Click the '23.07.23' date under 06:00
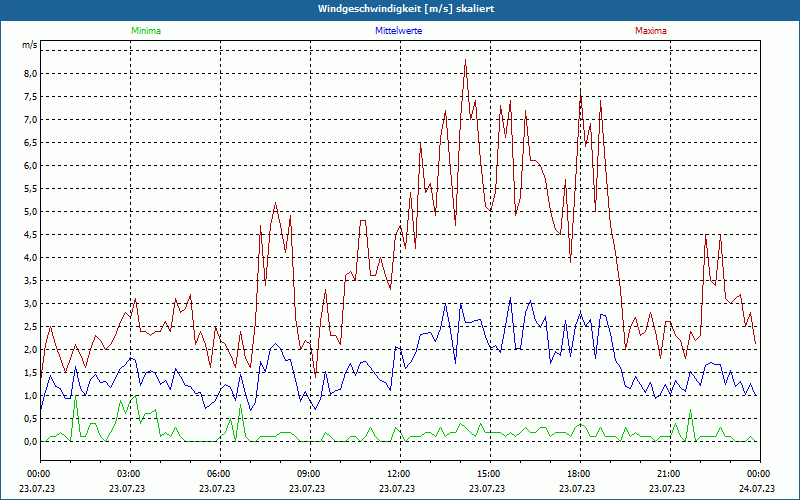The image size is (800, 500). pyautogui.click(x=217, y=488)
